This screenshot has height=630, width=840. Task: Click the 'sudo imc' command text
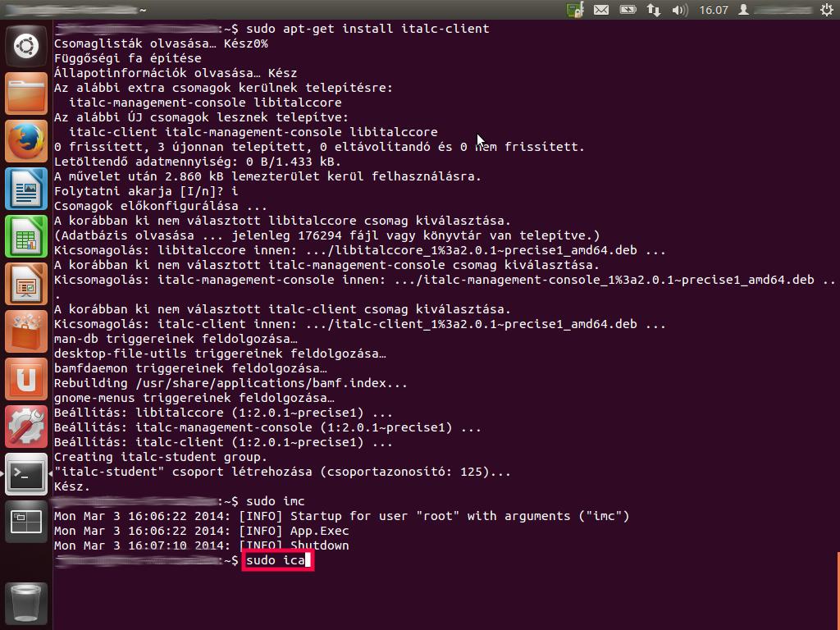click(276, 501)
